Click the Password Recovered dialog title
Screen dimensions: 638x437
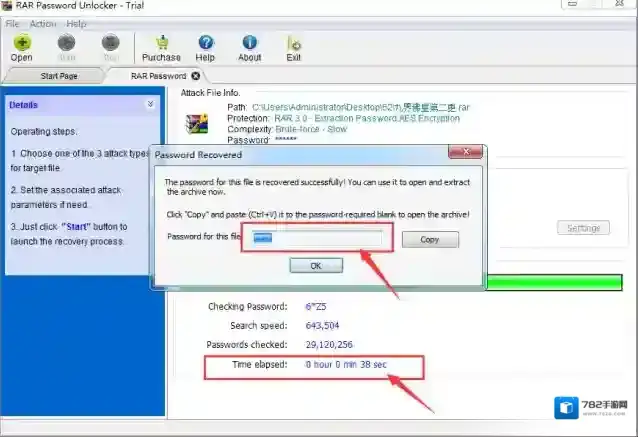pyautogui.click(x=198, y=155)
